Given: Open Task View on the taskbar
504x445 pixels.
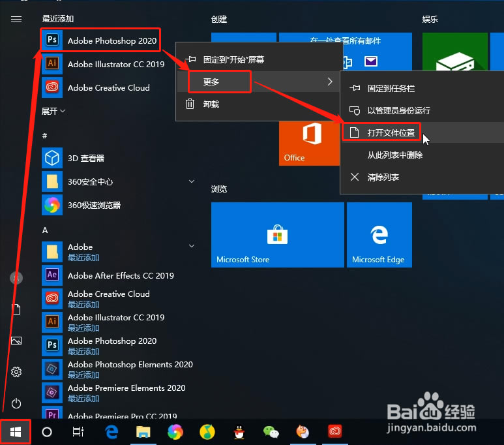Looking at the screenshot, I should 78,432.
